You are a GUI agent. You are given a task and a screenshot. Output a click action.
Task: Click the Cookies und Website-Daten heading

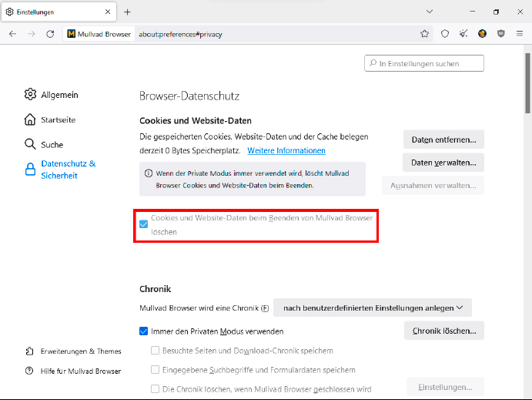[196, 121]
